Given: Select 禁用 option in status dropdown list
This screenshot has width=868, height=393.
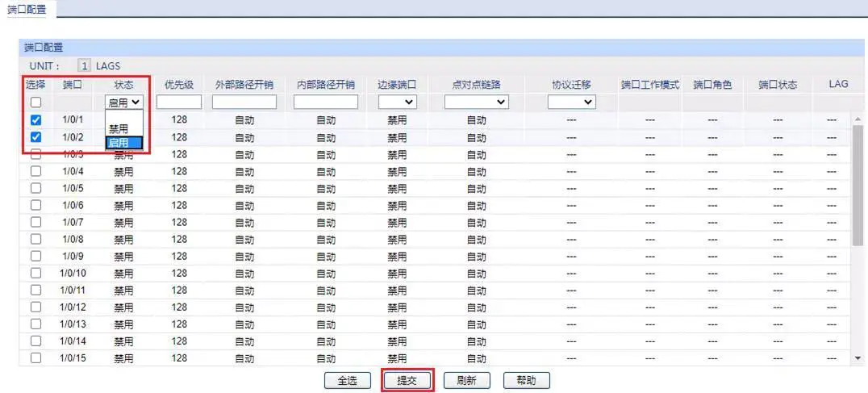Looking at the screenshot, I should tap(119, 128).
